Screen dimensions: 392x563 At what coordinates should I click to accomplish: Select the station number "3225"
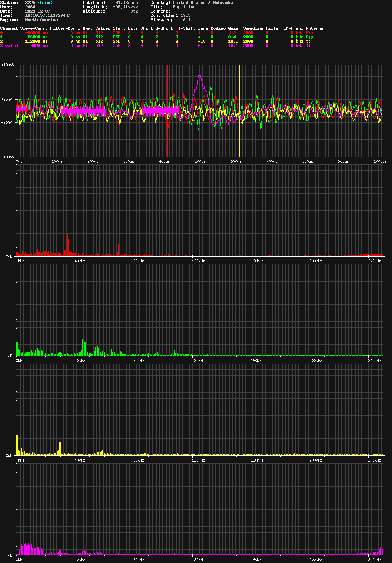(30, 3)
